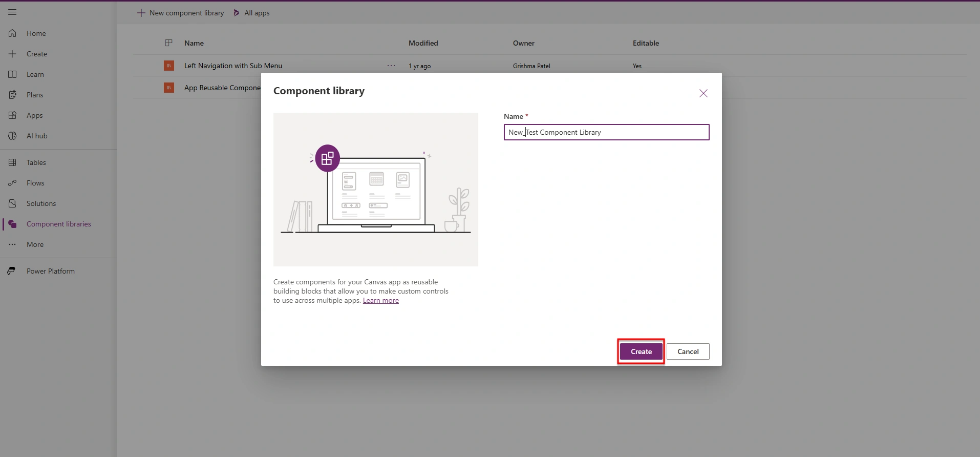Click the Home icon in sidebar
The image size is (980, 457).
coord(12,33)
